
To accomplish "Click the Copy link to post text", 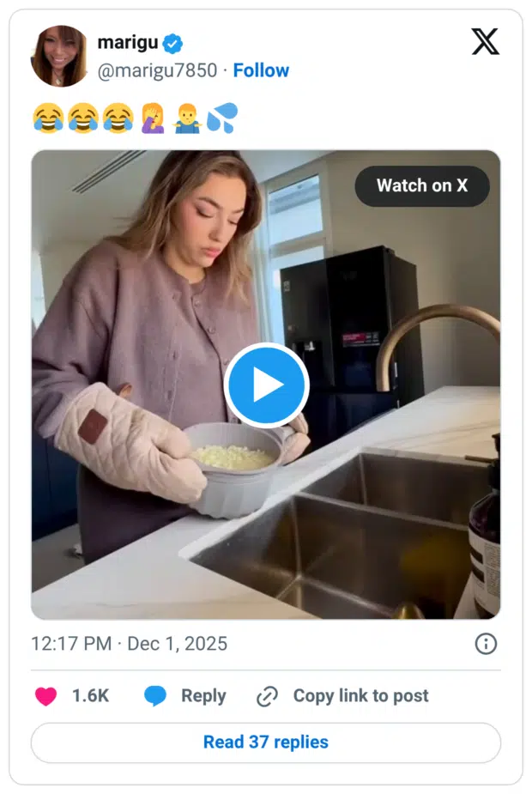I will tap(360, 696).
